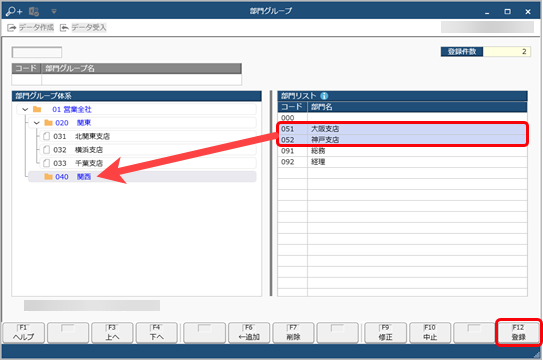This screenshot has height=360, width=543.
Task: Click the 部門グループ名 header above tree
Action: pyautogui.click(x=142, y=68)
